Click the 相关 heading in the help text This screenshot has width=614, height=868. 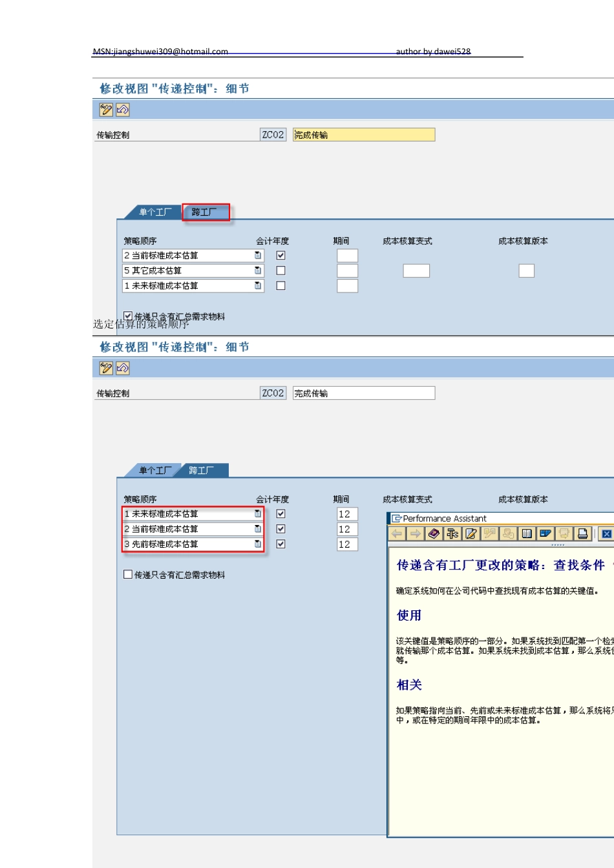pyautogui.click(x=409, y=685)
